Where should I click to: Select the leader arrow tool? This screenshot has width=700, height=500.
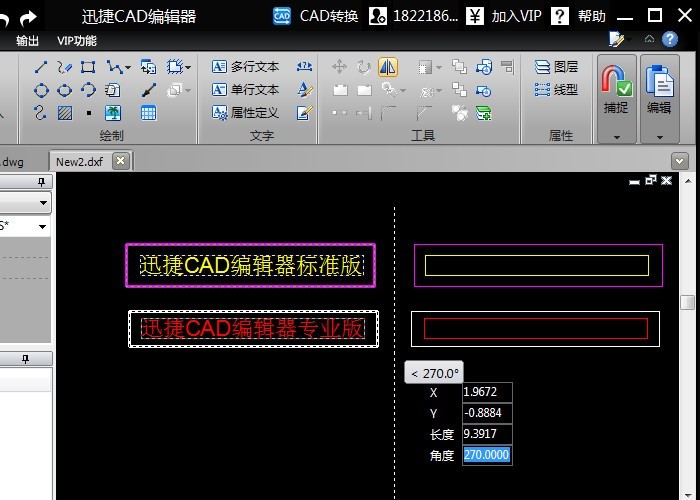(148, 91)
